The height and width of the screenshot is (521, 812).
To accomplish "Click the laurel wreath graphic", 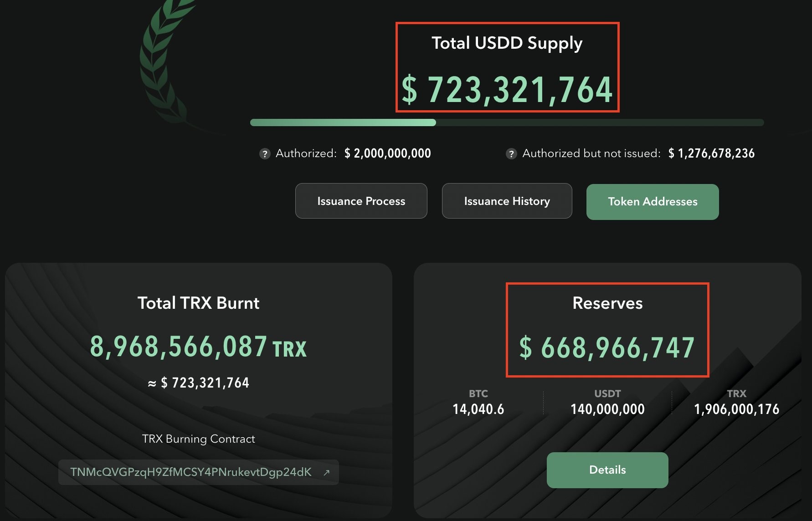I will (x=165, y=64).
